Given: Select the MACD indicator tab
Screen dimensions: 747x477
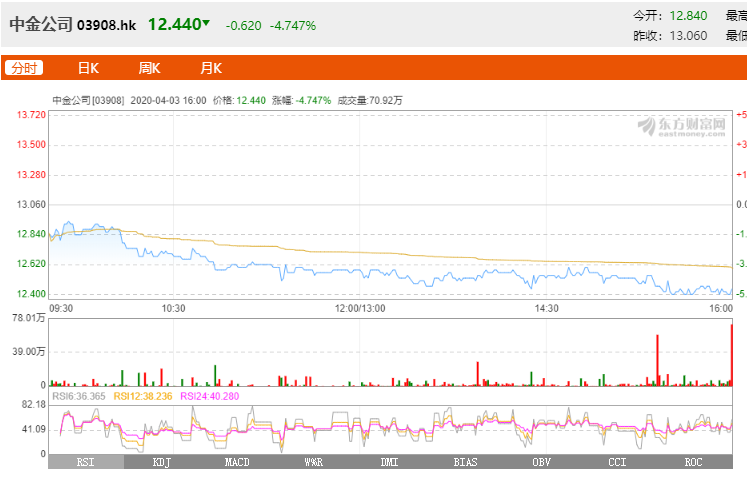Looking at the screenshot, I should click(237, 462).
